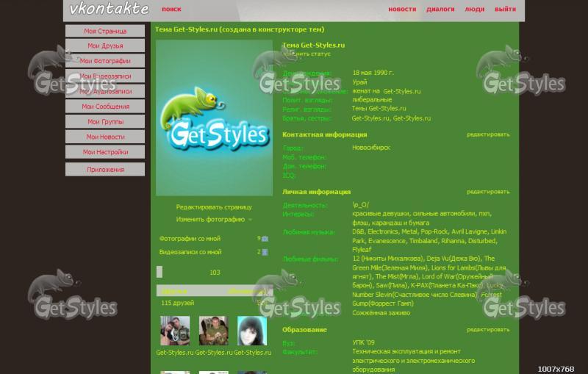The height and width of the screenshot is (374, 588).
Task: Click birthday 18 мая 1990 г.
Action: [x=373, y=73]
